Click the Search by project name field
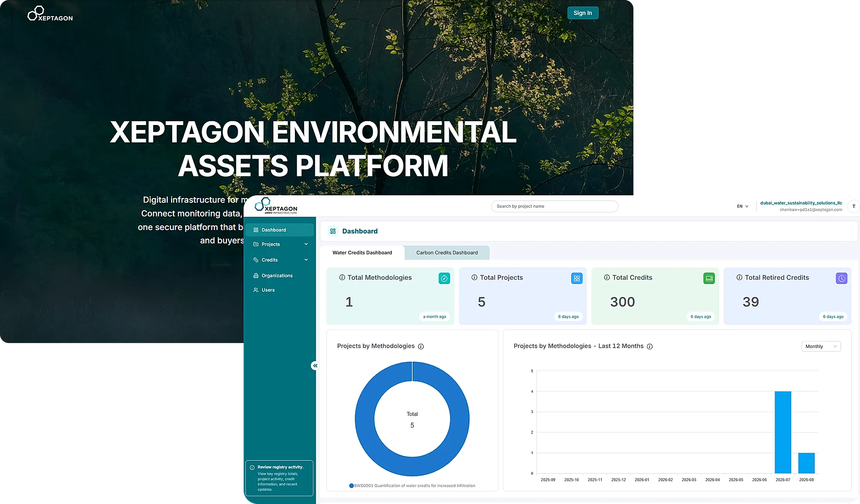Image resolution: width=860 pixels, height=504 pixels. [555, 206]
